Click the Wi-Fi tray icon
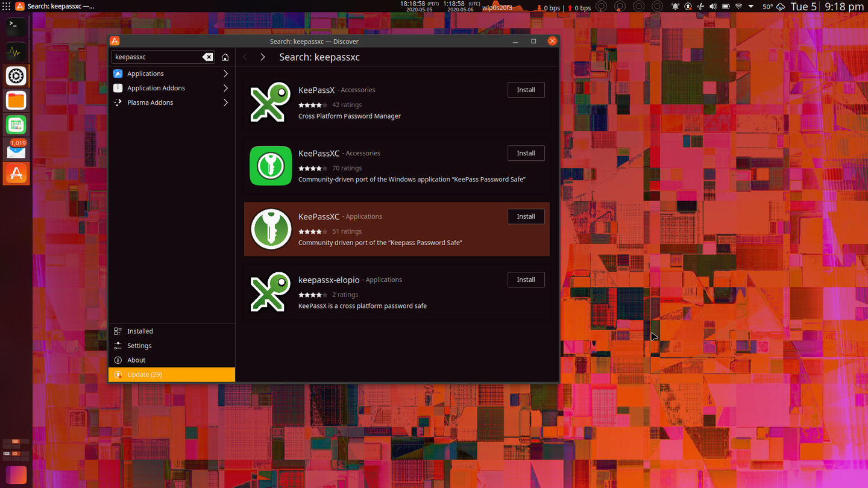868x488 pixels. [x=738, y=7]
